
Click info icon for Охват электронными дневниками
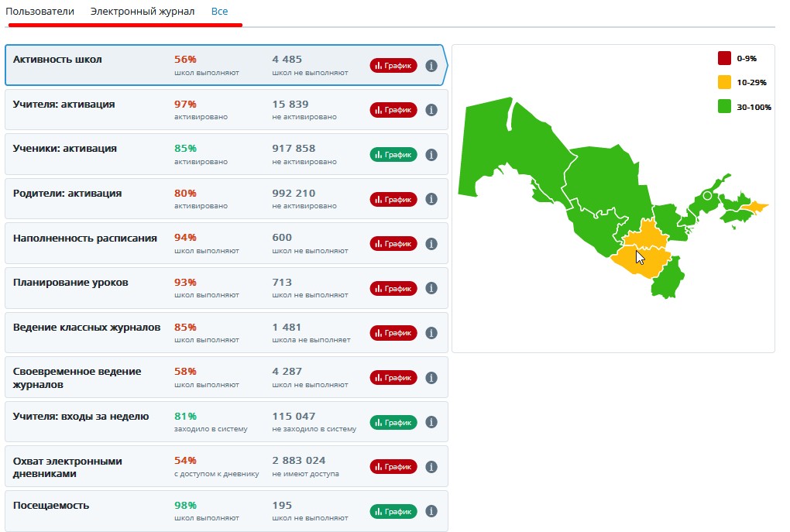click(x=432, y=467)
